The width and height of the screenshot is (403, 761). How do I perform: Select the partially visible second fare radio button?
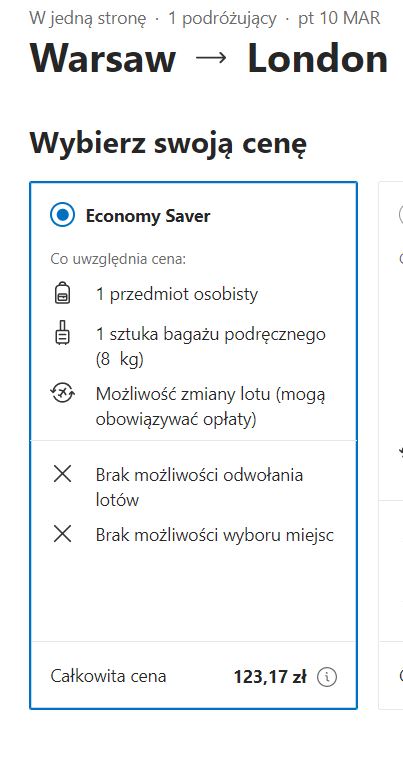pyautogui.click(x=401, y=215)
